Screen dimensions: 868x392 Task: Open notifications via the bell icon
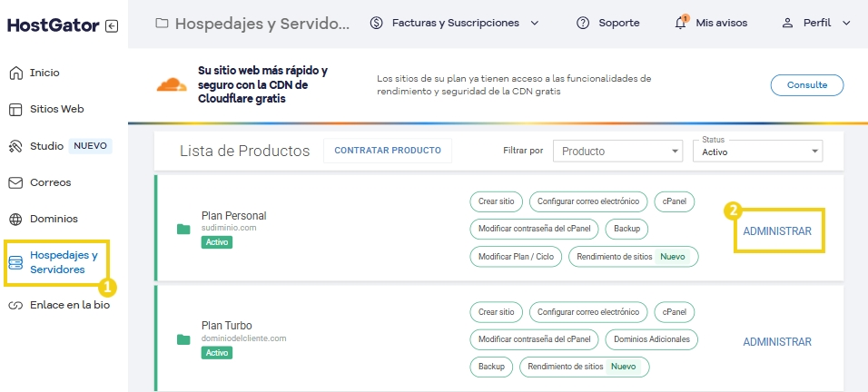tap(681, 24)
